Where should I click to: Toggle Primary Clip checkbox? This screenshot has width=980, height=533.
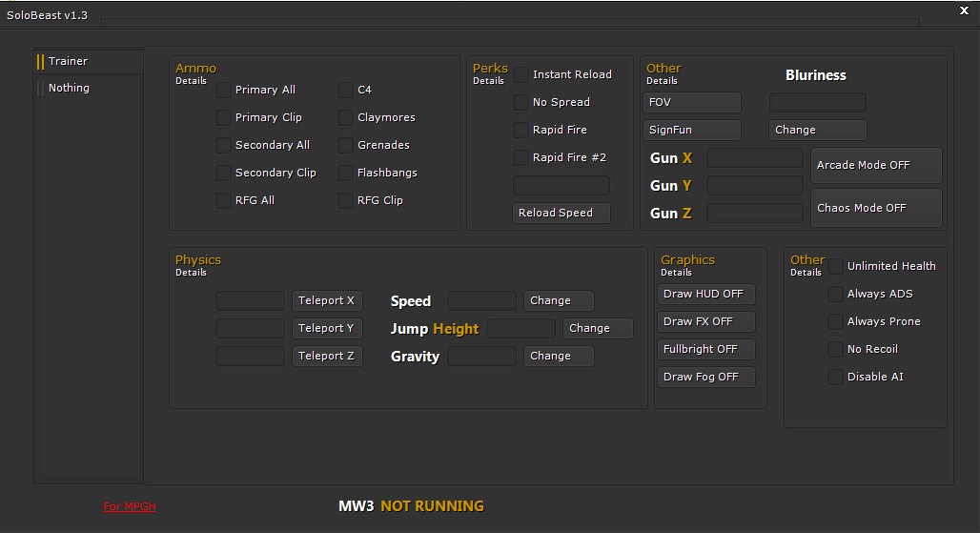click(223, 117)
